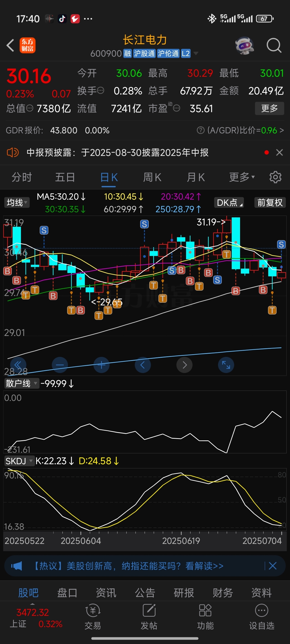Open A/GDR ratio details arrow
Screen dimensions: 290x644
pos(281,130)
